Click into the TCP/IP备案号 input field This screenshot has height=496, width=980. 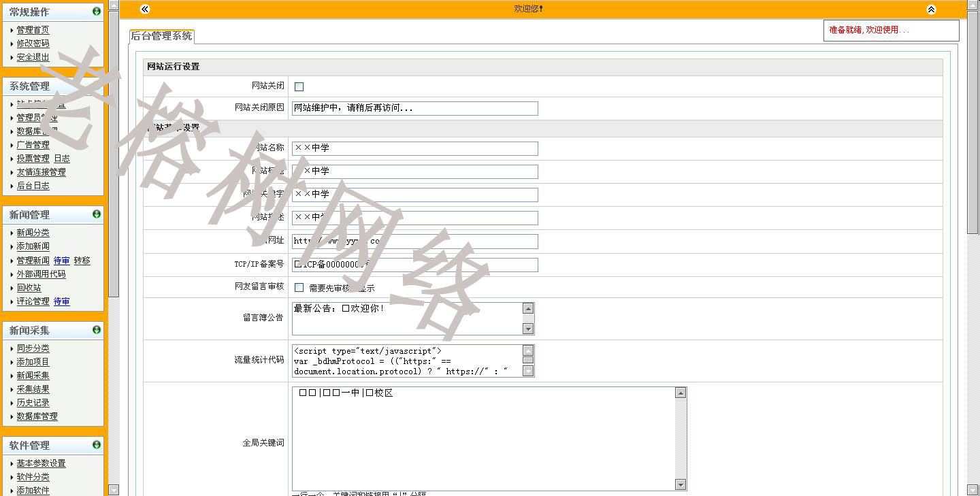click(414, 265)
